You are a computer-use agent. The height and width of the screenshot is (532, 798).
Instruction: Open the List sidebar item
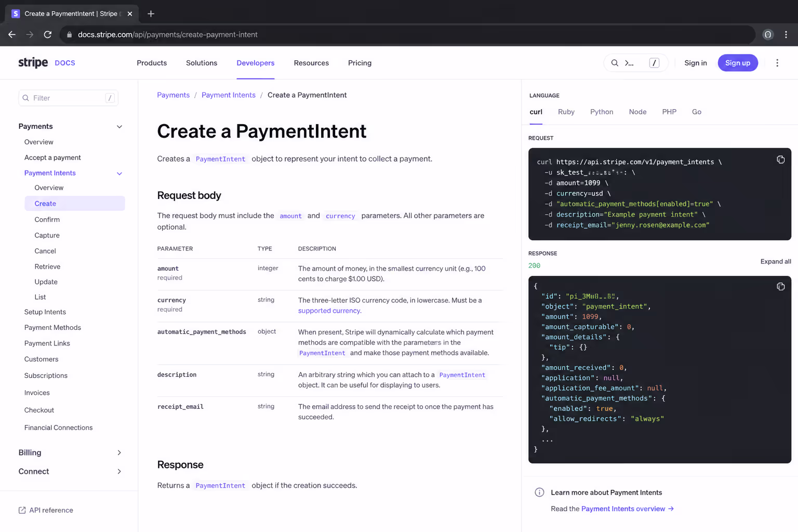[x=40, y=297]
